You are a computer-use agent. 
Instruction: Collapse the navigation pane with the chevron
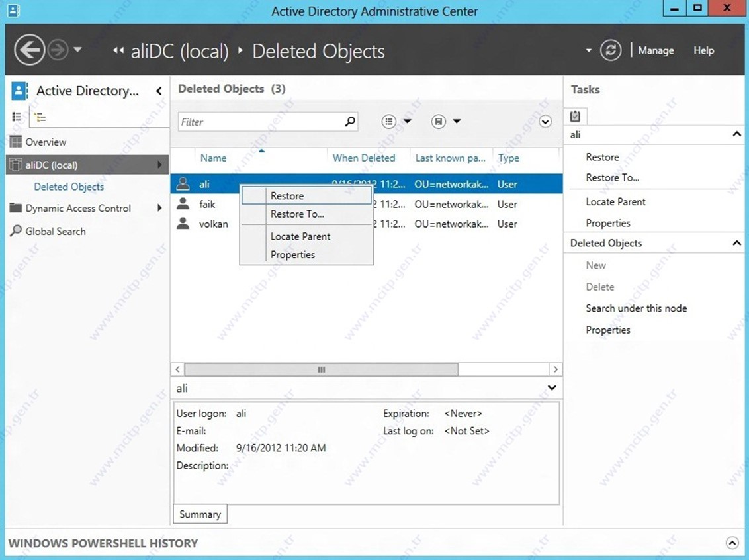click(159, 91)
